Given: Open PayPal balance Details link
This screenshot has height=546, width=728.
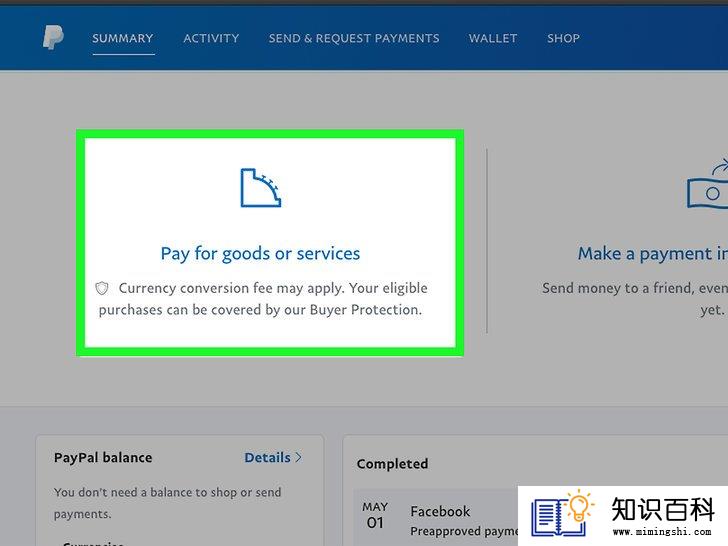Looking at the screenshot, I should click(x=267, y=457).
